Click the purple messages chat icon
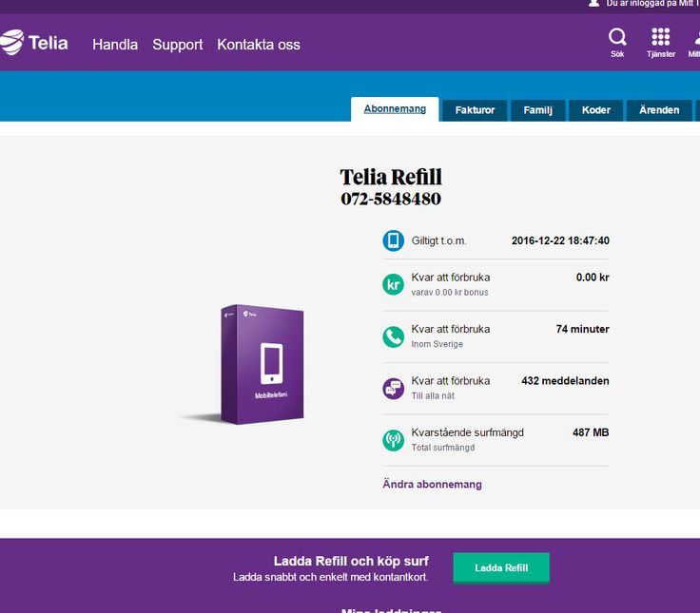 point(394,389)
